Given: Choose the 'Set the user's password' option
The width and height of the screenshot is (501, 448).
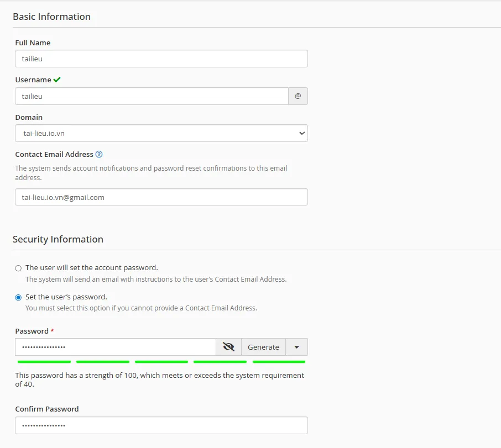Looking at the screenshot, I should [17, 297].
